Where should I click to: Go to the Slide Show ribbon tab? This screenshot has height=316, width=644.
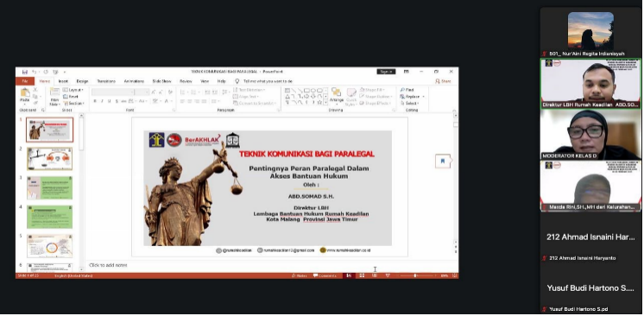[161, 81]
